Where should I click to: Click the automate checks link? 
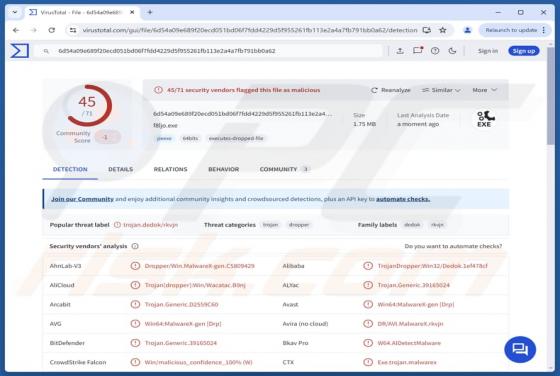(403, 199)
